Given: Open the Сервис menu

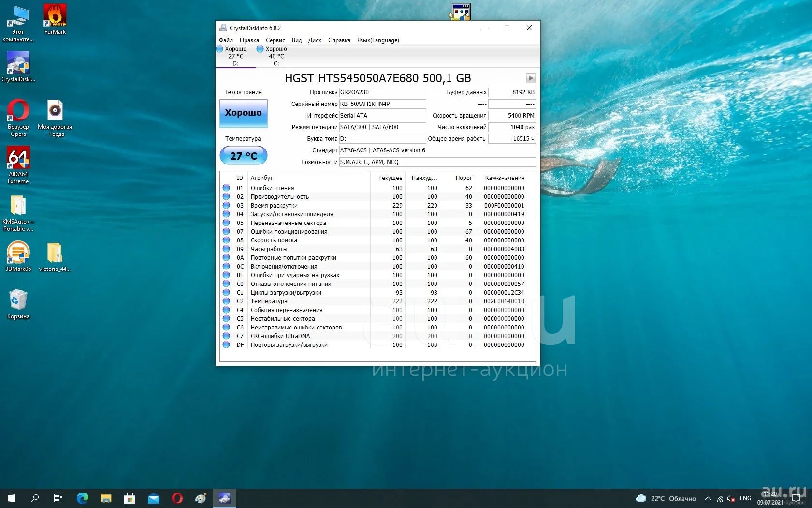Looking at the screenshot, I should click(x=275, y=40).
